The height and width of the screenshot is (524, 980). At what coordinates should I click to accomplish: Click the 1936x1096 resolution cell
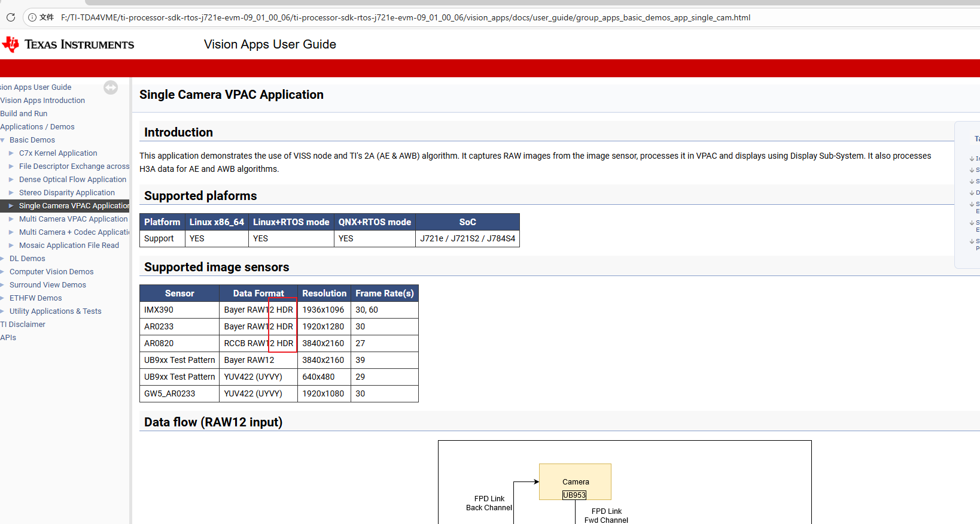click(324, 310)
